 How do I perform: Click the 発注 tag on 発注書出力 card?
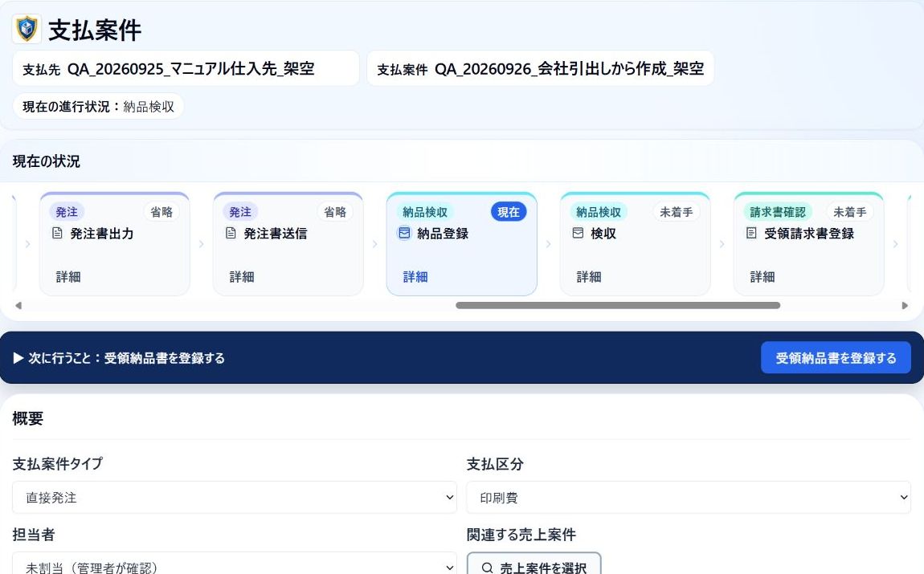pyautogui.click(x=67, y=212)
